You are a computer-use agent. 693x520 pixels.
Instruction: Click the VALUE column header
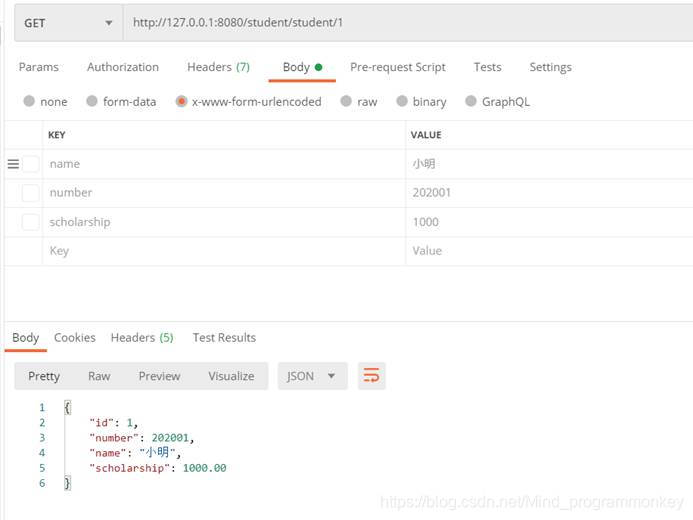tap(426, 135)
